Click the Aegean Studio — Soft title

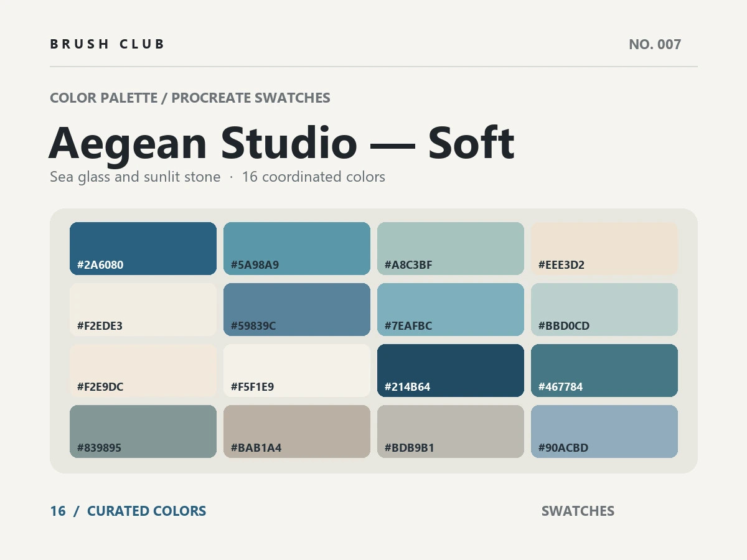(281, 143)
